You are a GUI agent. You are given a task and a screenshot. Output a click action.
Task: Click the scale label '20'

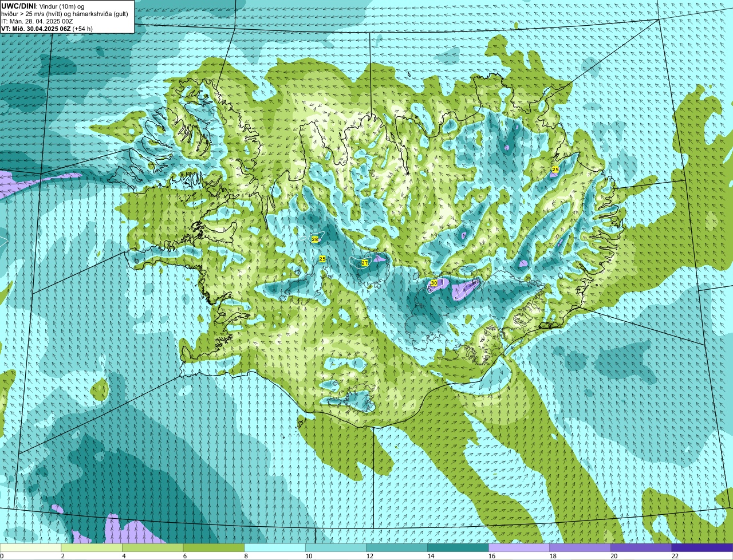coord(614,556)
